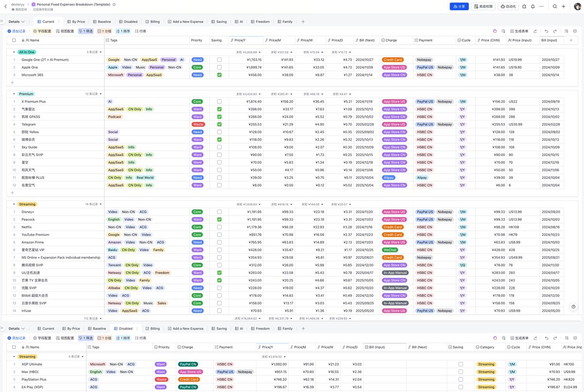Image resolution: width=584 pixels, height=392 pixels.
Task: Click the colorful circle icon in upper toolbar
Action: pyautogui.click(x=495, y=31)
